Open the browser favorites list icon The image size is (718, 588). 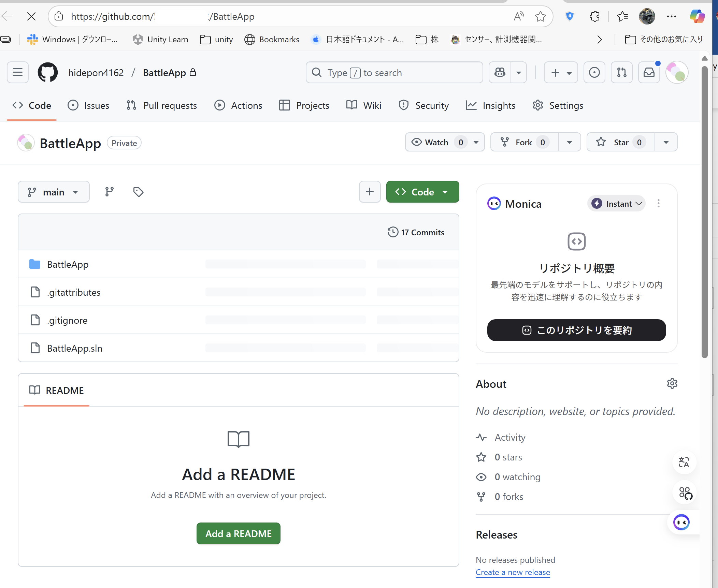(x=622, y=16)
